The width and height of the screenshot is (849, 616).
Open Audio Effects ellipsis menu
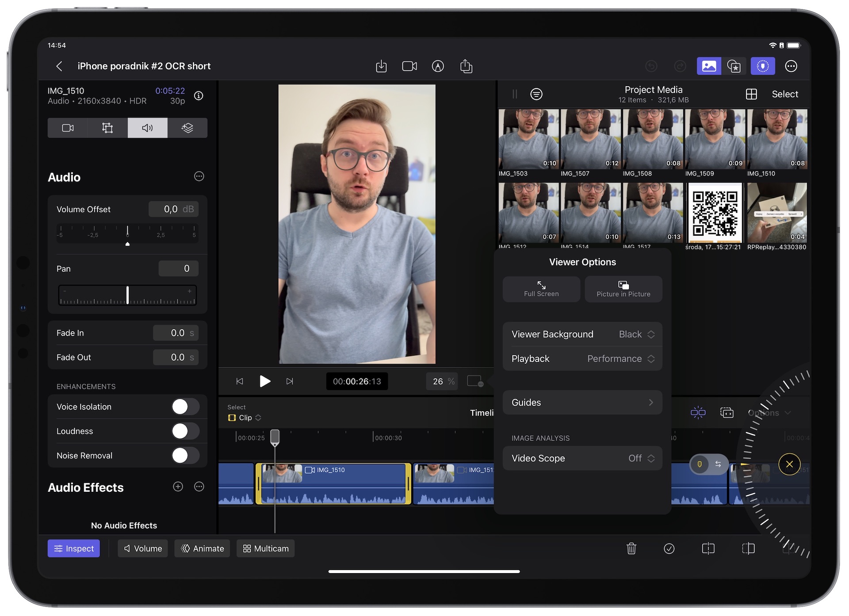coord(199,487)
